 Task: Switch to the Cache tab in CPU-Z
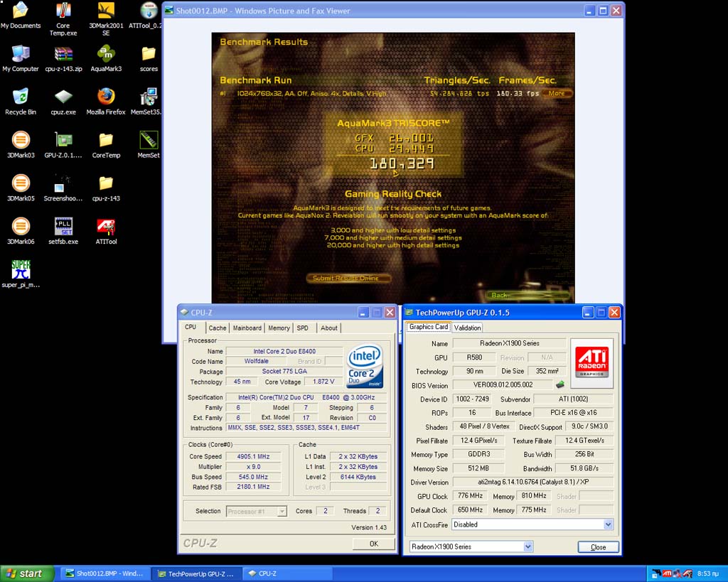click(x=218, y=328)
